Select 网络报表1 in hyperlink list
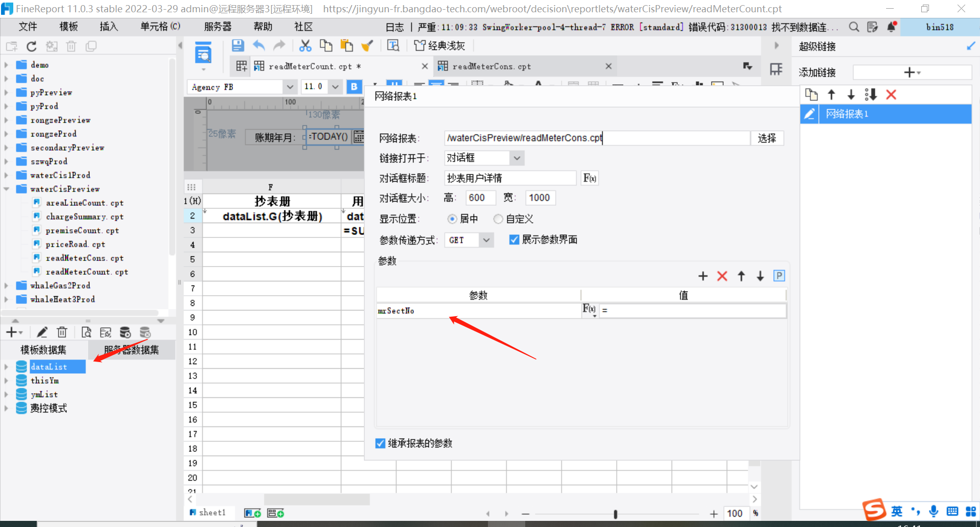This screenshot has height=527, width=980. (886, 114)
